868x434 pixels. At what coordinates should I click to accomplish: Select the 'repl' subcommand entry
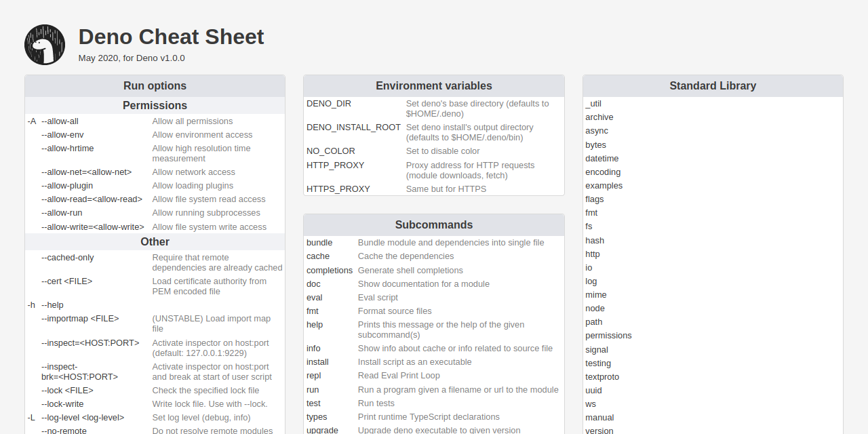coord(313,375)
